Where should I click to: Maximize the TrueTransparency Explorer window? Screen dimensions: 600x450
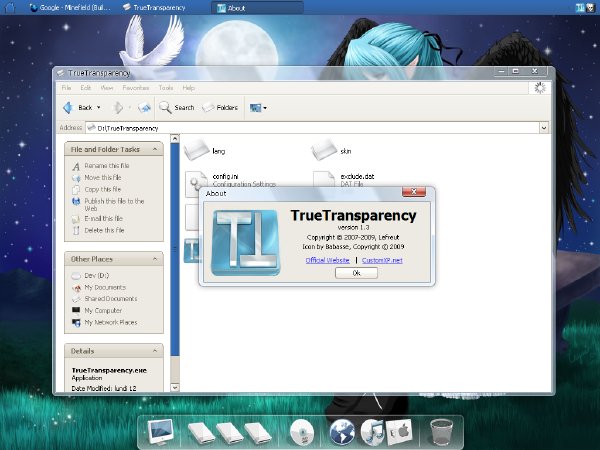point(516,71)
